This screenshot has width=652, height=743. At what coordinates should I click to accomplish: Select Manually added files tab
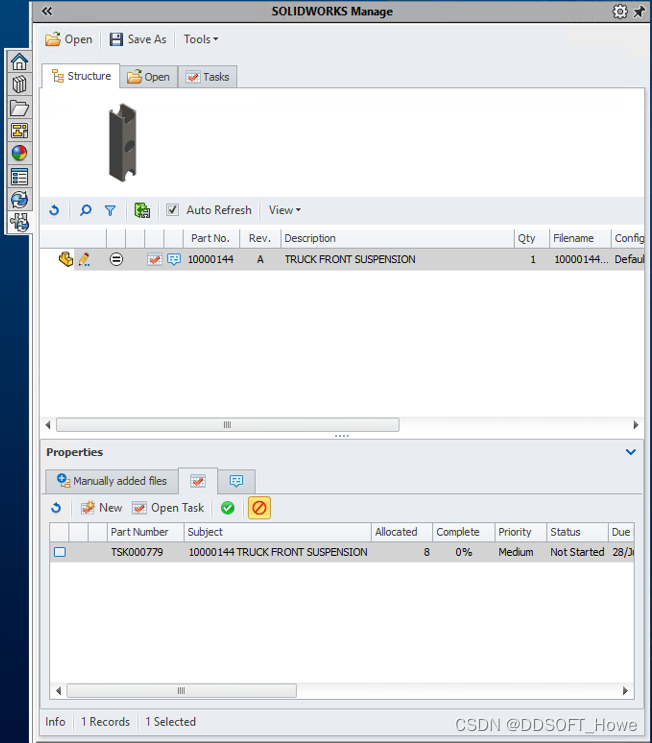[x=112, y=481]
